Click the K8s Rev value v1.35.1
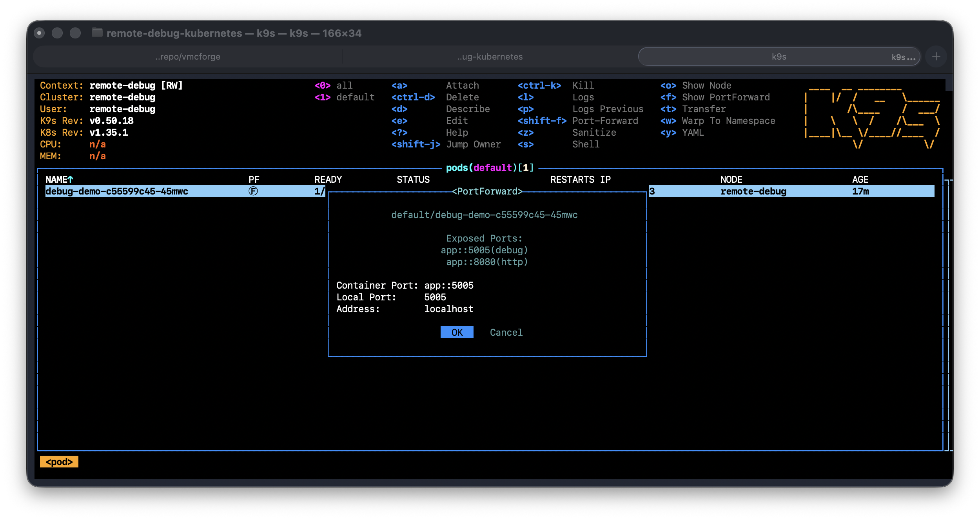Image resolution: width=980 pixels, height=520 pixels. (109, 132)
